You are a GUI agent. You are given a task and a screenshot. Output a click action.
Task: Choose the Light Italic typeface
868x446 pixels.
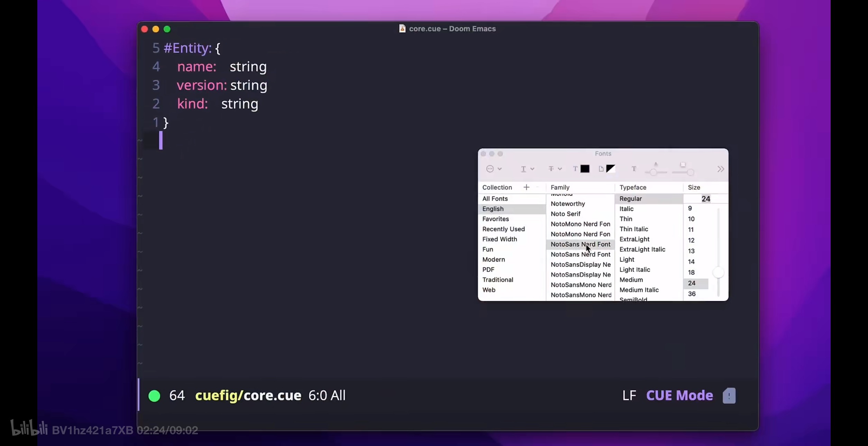pos(649,270)
